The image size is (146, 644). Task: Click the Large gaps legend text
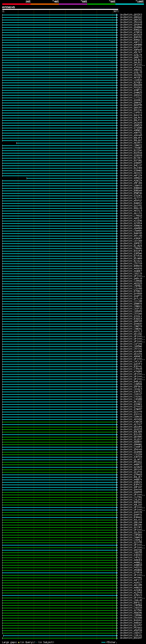tap(28, 642)
